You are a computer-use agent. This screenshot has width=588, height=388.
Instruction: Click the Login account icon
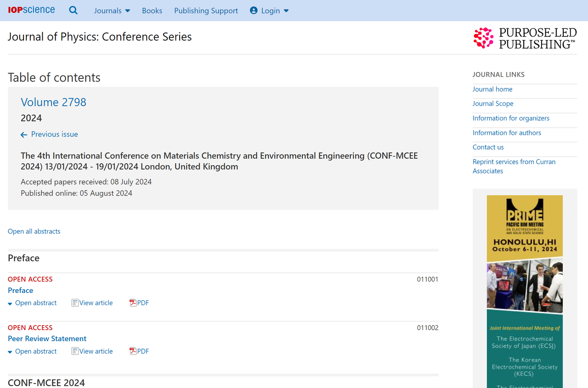(253, 11)
